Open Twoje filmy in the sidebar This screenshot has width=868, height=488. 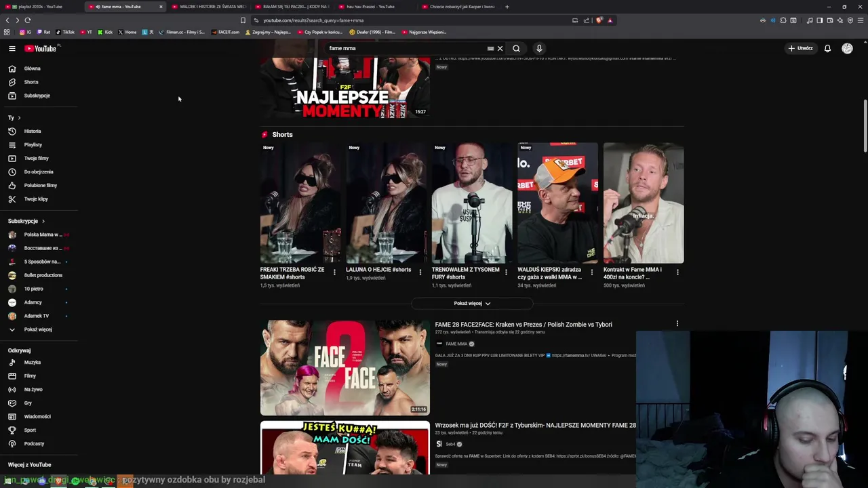click(38, 158)
